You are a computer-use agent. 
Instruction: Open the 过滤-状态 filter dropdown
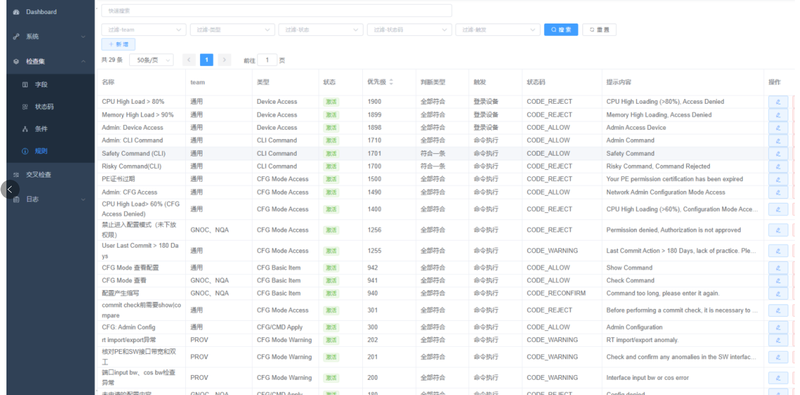[320, 30]
